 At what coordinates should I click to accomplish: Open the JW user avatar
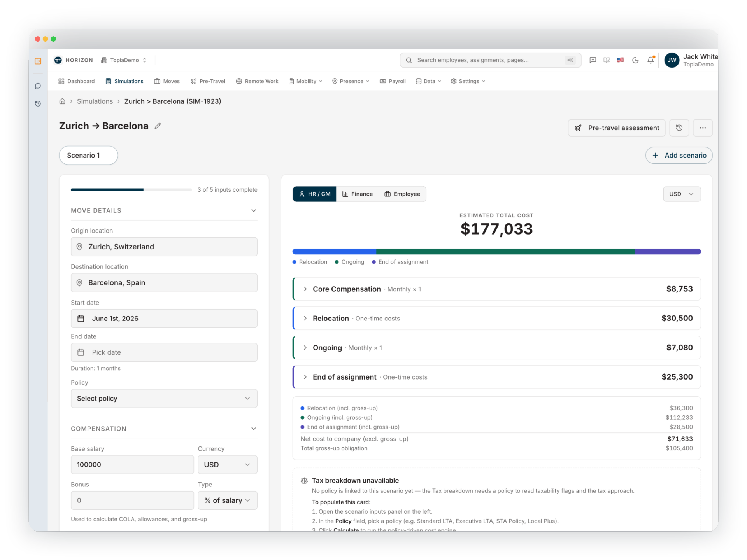click(672, 60)
